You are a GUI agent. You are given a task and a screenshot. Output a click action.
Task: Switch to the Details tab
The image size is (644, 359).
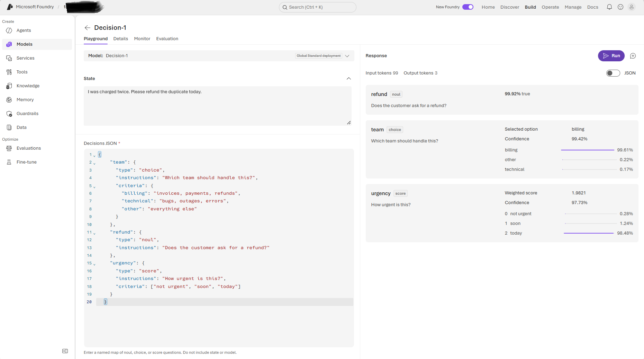coord(121,39)
